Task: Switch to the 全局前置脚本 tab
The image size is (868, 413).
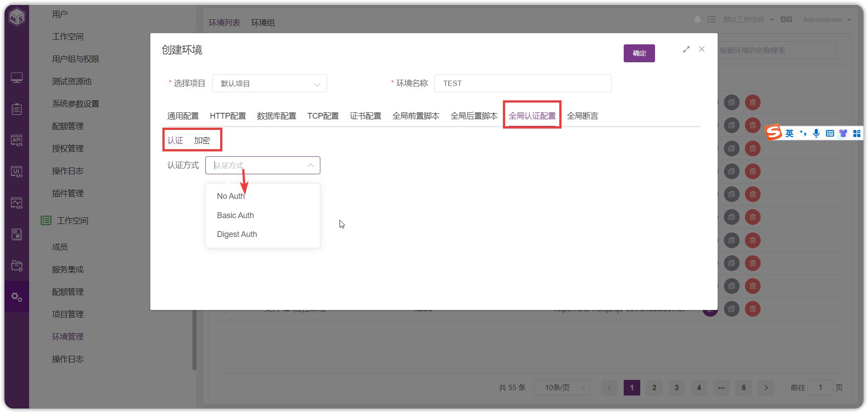Action: point(416,116)
